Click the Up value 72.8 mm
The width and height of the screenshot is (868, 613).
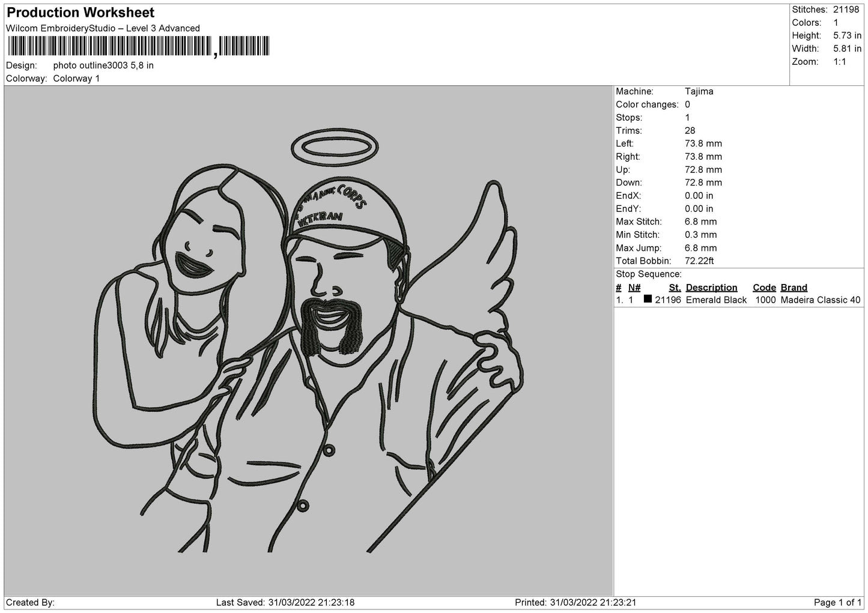[703, 169]
